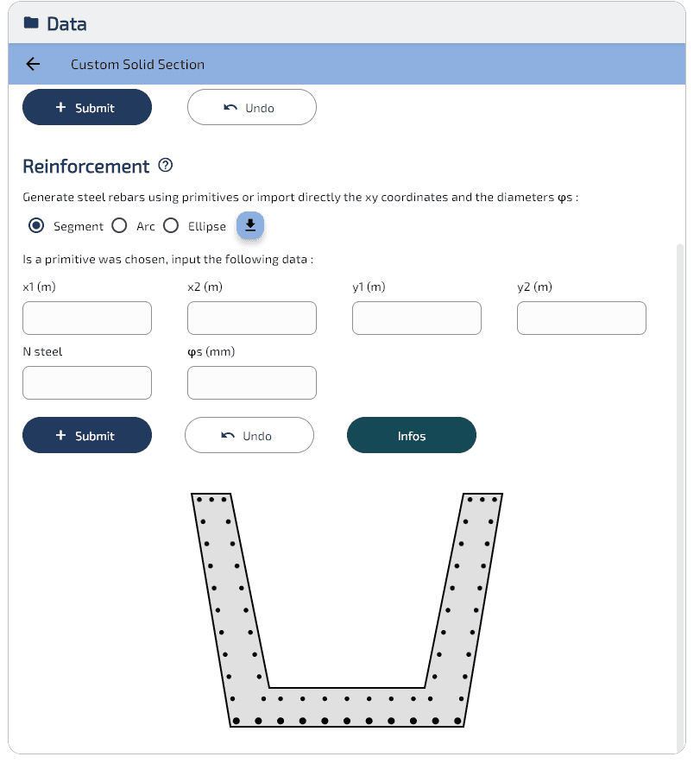Focus the x2 (m) input box

pyautogui.click(x=252, y=318)
